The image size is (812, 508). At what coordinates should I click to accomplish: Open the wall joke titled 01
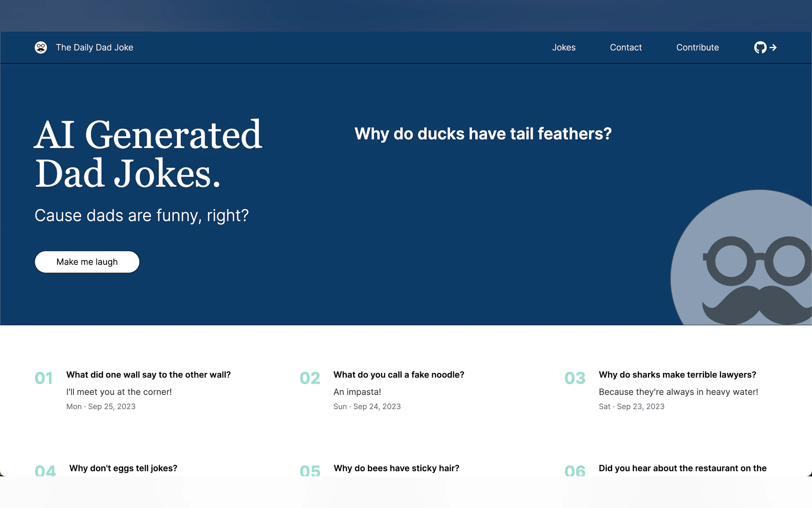(x=148, y=375)
